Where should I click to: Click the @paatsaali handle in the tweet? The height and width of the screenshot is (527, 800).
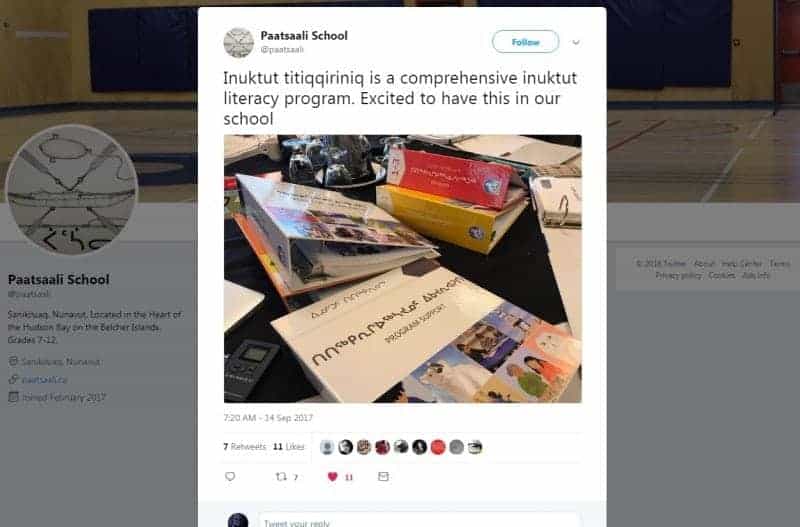pyautogui.click(x=282, y=49)
